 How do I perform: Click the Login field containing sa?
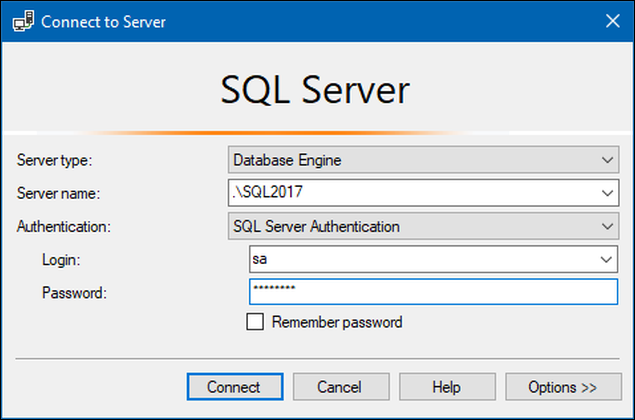(x=420, y=259)
